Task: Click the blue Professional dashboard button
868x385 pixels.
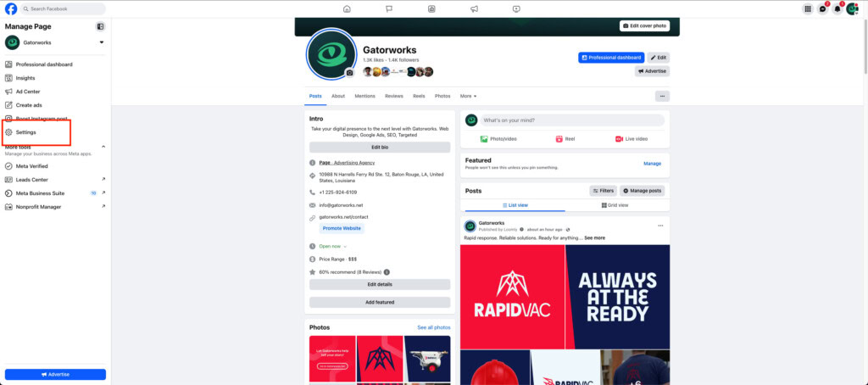Action: 612,58
